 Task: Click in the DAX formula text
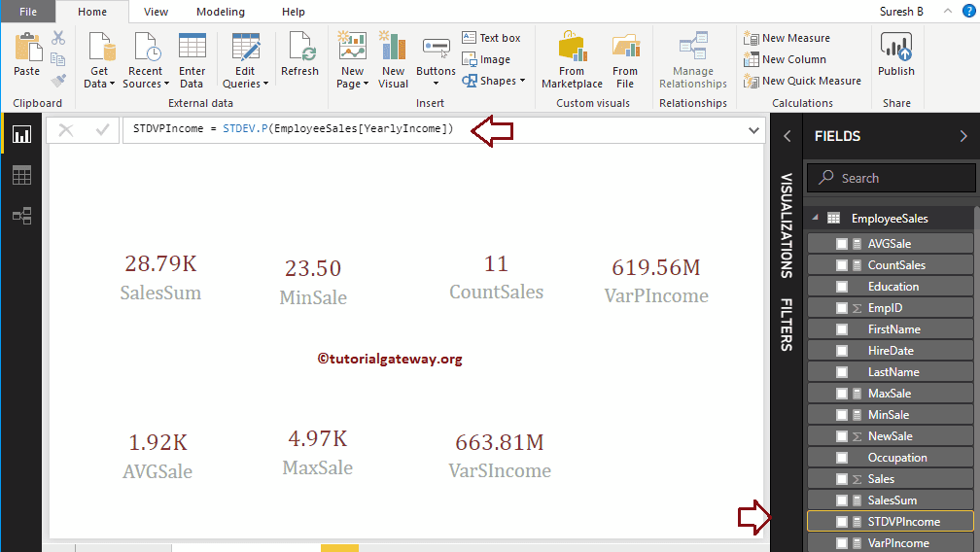(x=293, y=128)
